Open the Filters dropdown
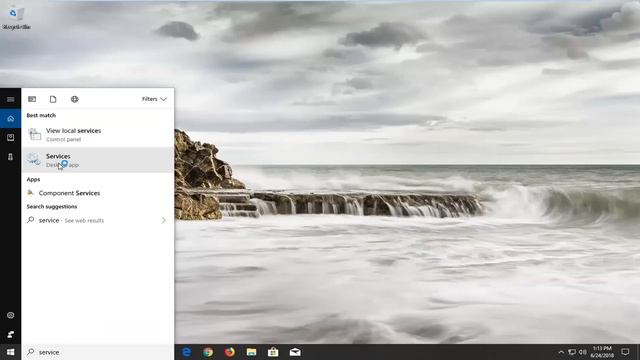This screenshot has height=360, width=640. pyautogui.click(x=154, y=99)
